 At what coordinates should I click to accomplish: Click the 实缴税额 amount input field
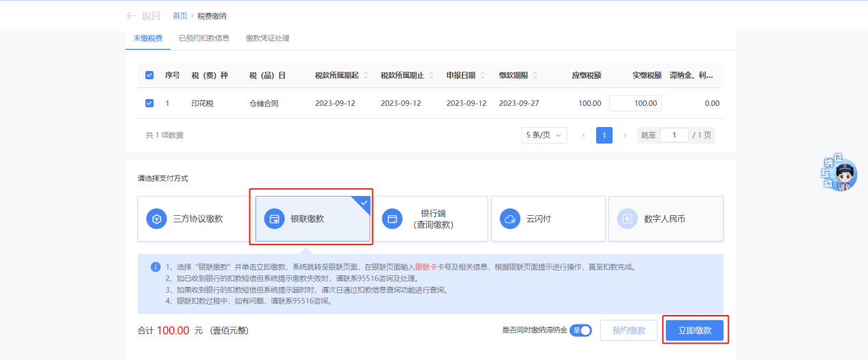[635, 103]
